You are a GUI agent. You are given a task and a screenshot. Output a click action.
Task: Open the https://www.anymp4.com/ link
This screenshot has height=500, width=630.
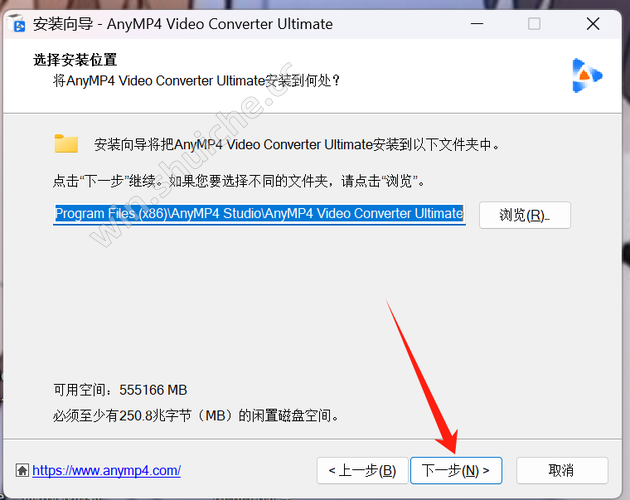point(106,470)
